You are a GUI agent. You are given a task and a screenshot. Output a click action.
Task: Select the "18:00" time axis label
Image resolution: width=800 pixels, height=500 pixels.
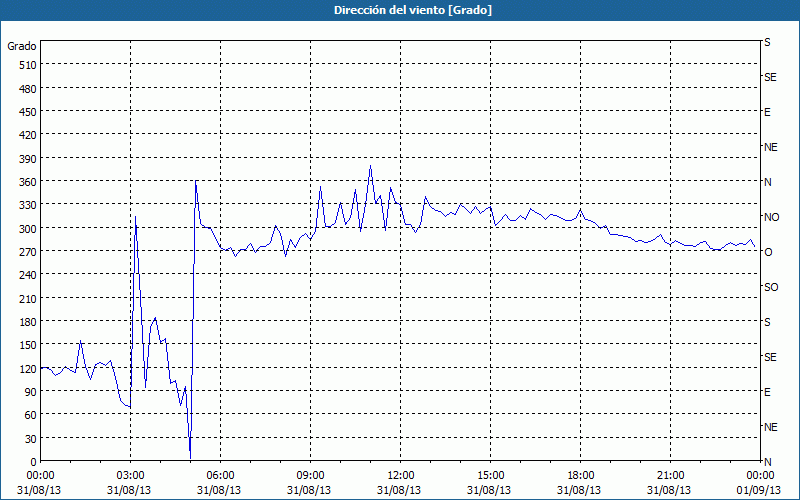[x=581, y=476]
